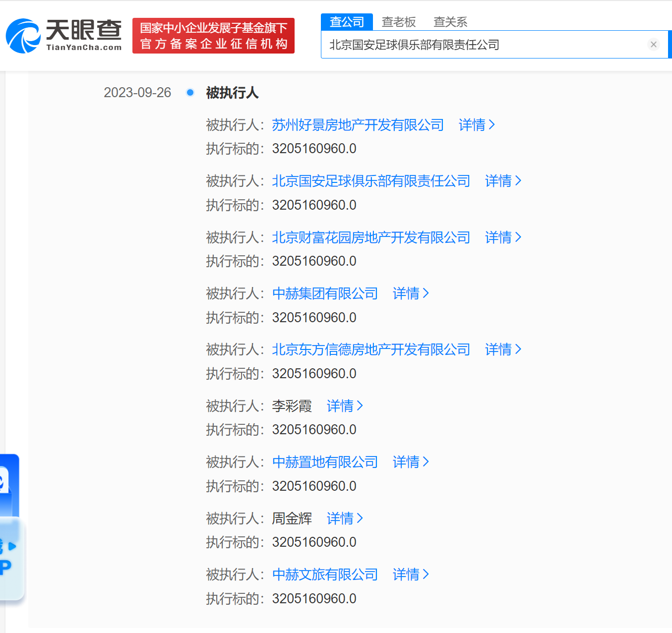View 详情 for 李彩霞
The image size is (672, 633).
[x=345, y=406]
